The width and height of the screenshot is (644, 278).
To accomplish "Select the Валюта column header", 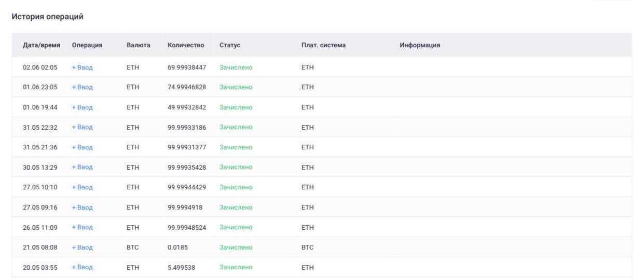I will (138, 45).
